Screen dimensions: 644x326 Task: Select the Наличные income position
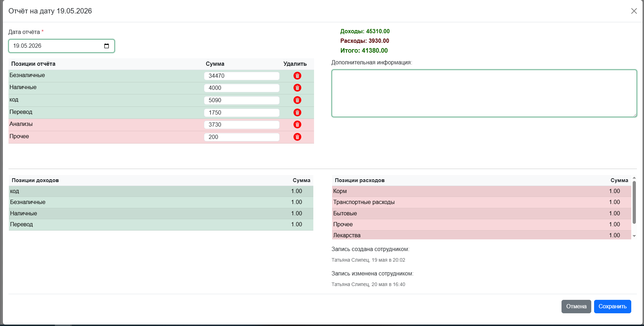click(161, 214)
